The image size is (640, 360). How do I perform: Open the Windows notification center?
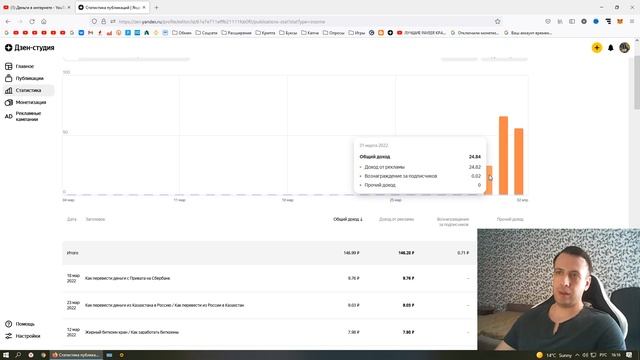(x=629, y=355)
